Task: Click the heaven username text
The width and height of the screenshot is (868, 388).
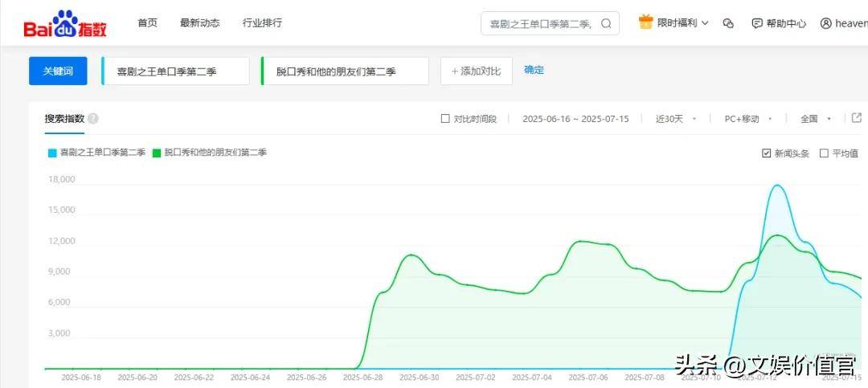Action: point(851,23)
